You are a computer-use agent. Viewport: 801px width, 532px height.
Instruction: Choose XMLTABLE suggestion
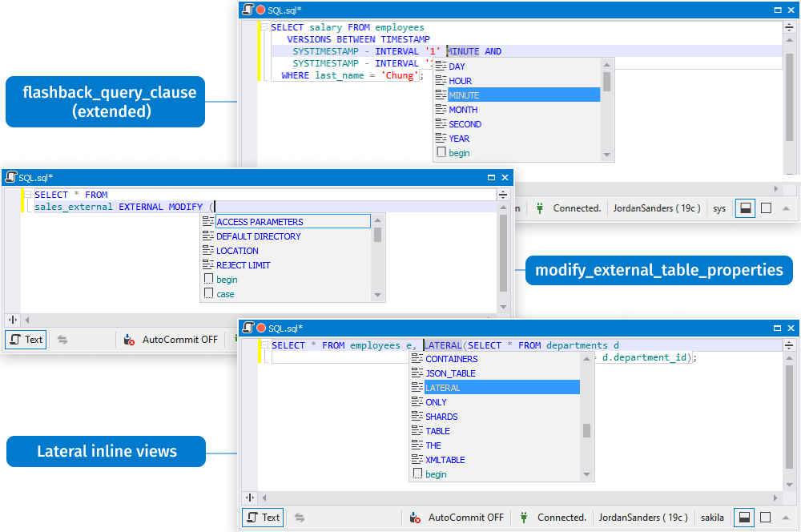click(x=495, y=459)
